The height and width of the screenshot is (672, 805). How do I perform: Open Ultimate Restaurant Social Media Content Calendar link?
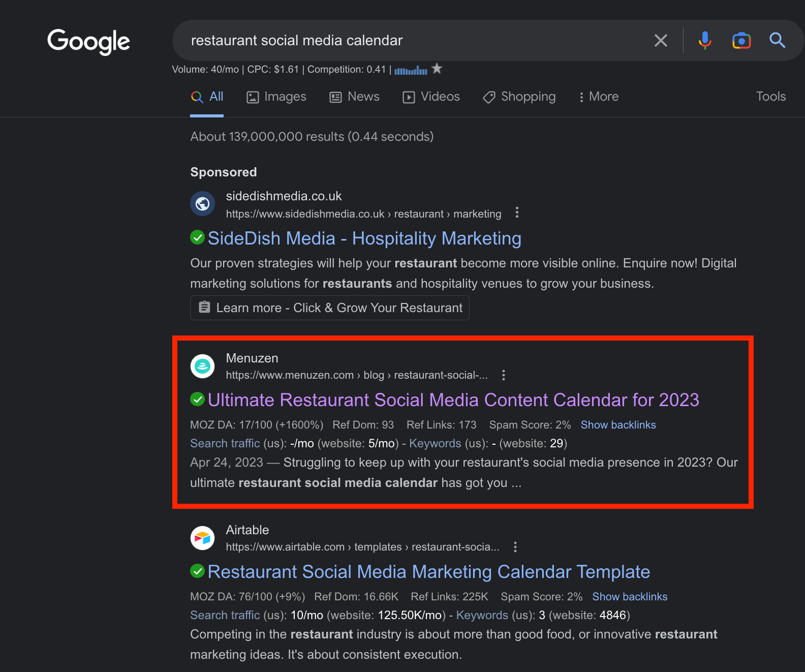click(x=453, y=400)
